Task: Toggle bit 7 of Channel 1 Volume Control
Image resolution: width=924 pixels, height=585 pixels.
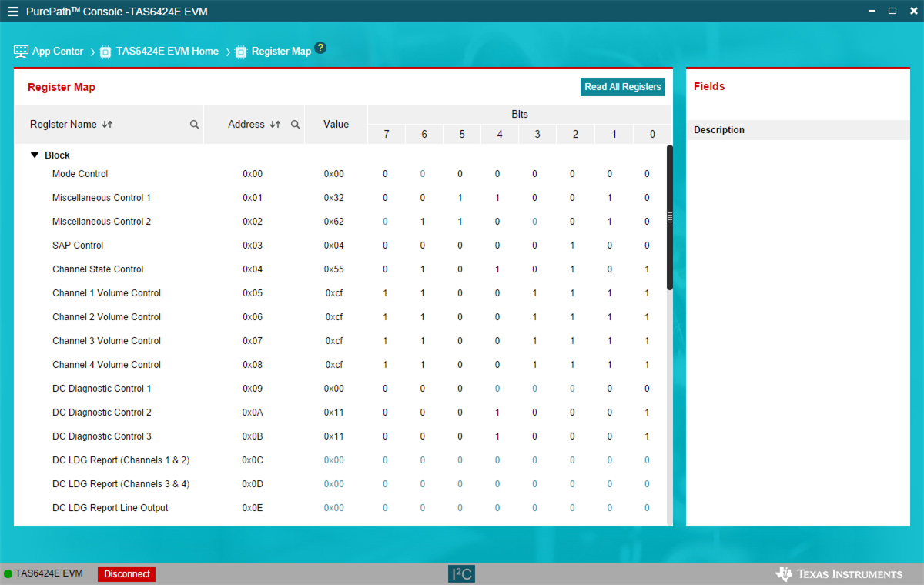Action: coord(385,292)
